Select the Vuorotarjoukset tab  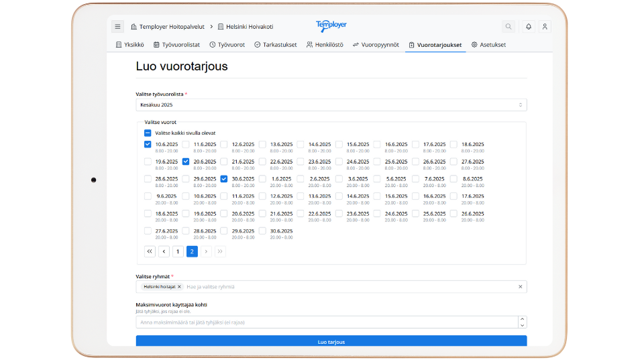pyautogui.click(x=435, y=45)
